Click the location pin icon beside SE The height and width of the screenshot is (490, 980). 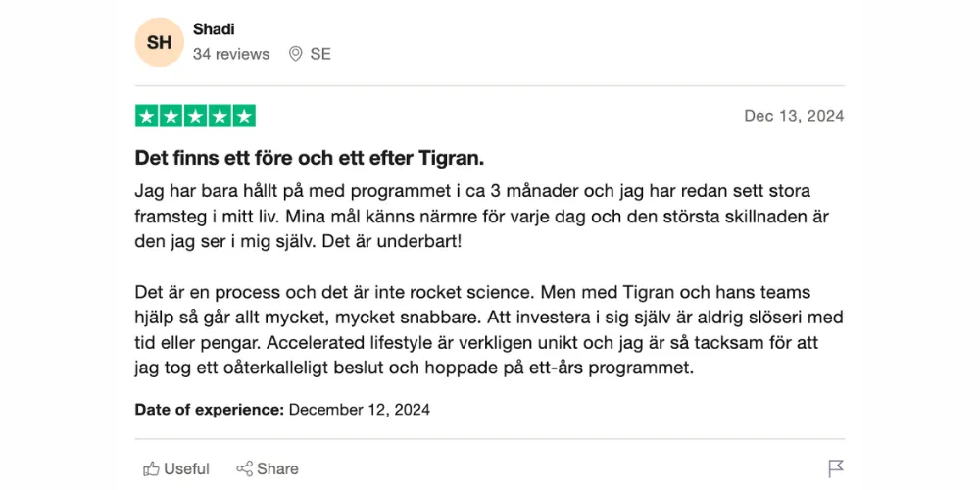coord(296,54)
